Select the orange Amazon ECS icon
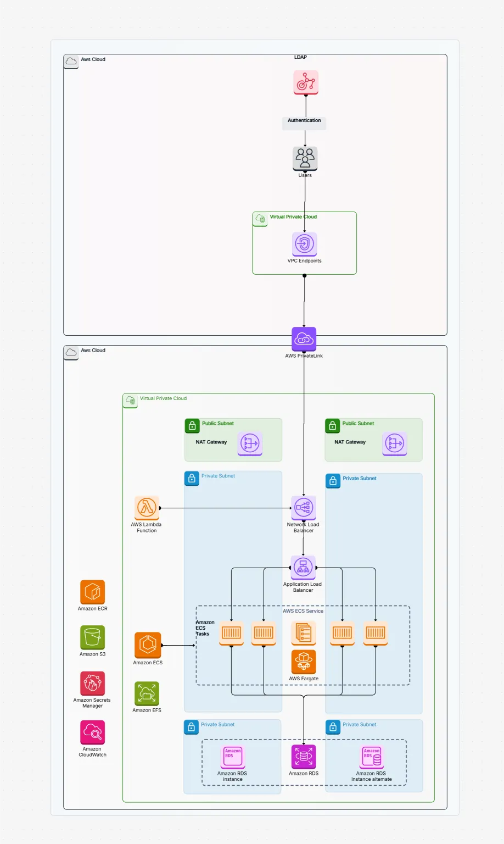The width and height of the screenshot is (504, 844). (148, 645)
